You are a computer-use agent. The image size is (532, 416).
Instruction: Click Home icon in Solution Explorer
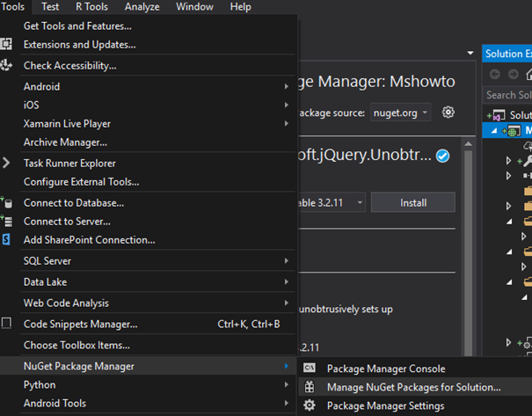(x=528, y=74)
